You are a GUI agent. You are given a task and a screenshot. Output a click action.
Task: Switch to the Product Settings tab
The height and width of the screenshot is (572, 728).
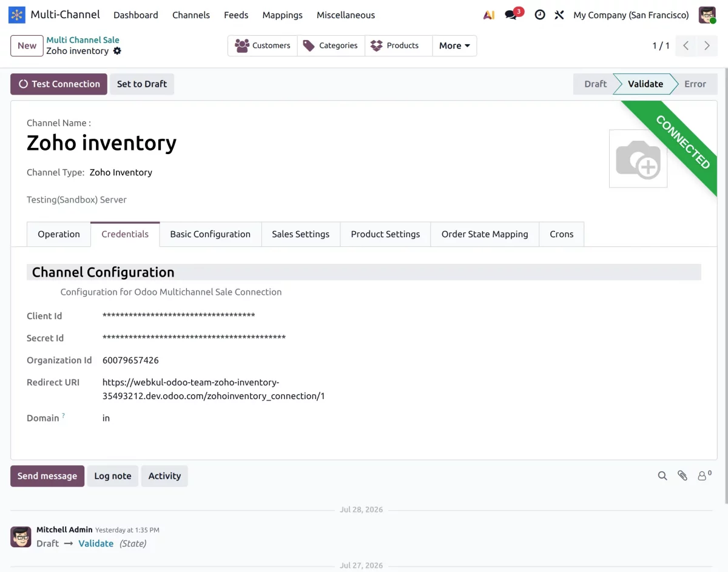click(x=385, y=234)
